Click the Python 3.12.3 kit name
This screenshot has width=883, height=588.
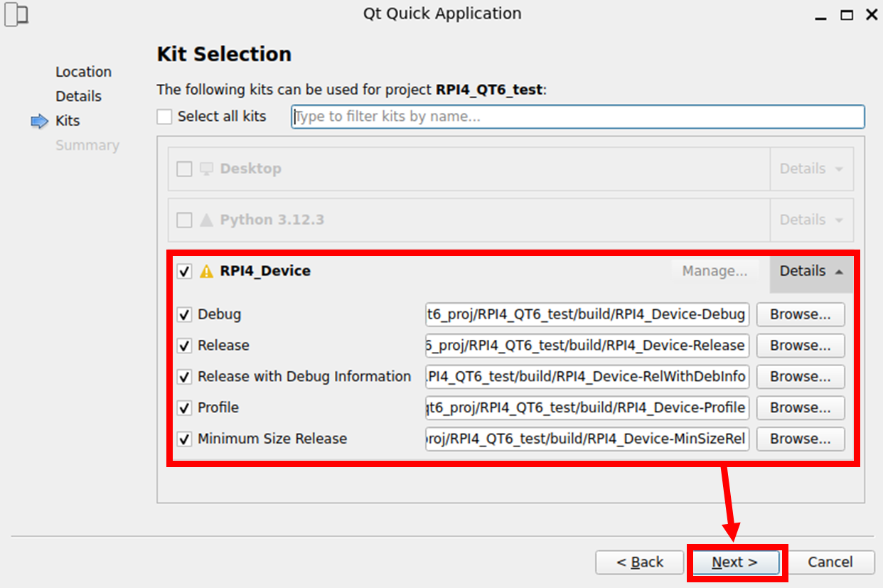pyautogui.click(x=272, y=220)
